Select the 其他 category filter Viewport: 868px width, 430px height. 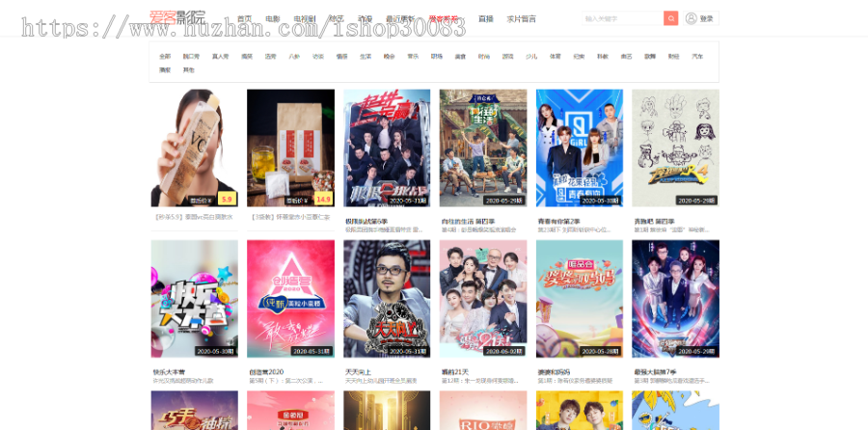click(189, 70)
